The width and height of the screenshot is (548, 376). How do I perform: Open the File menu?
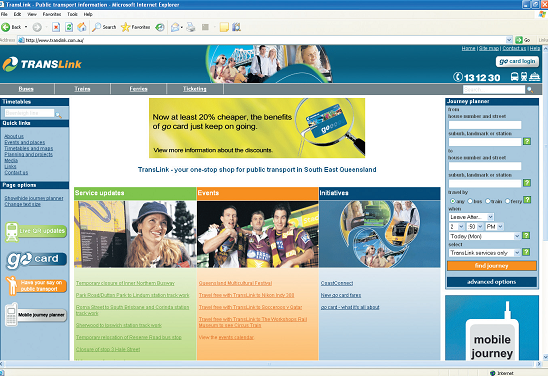(x=4, y=14)
